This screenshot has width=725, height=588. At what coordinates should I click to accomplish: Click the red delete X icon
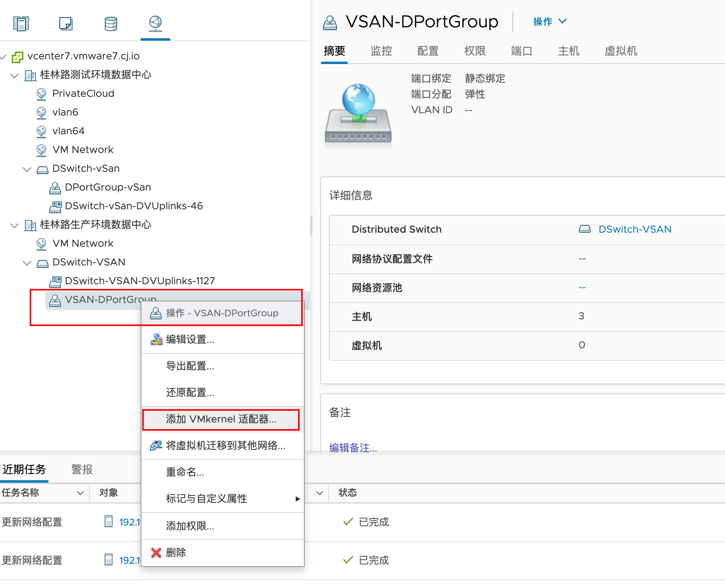click(156, 552)
